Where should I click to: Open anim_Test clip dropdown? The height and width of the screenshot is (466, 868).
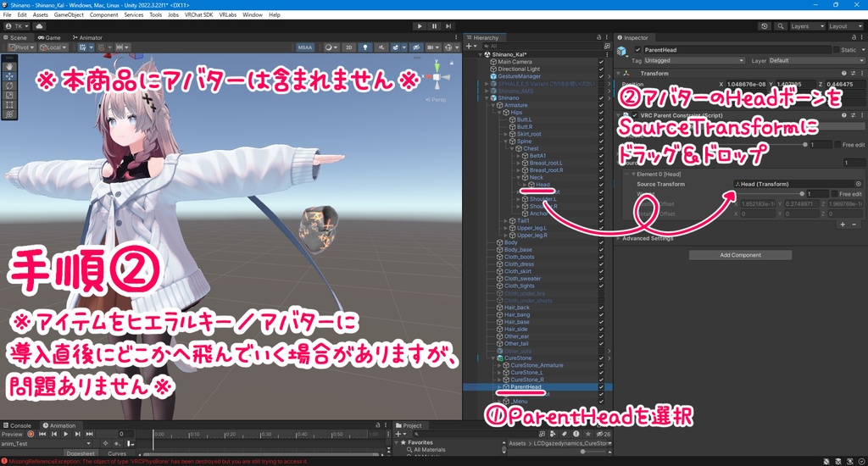click(47, 444)
